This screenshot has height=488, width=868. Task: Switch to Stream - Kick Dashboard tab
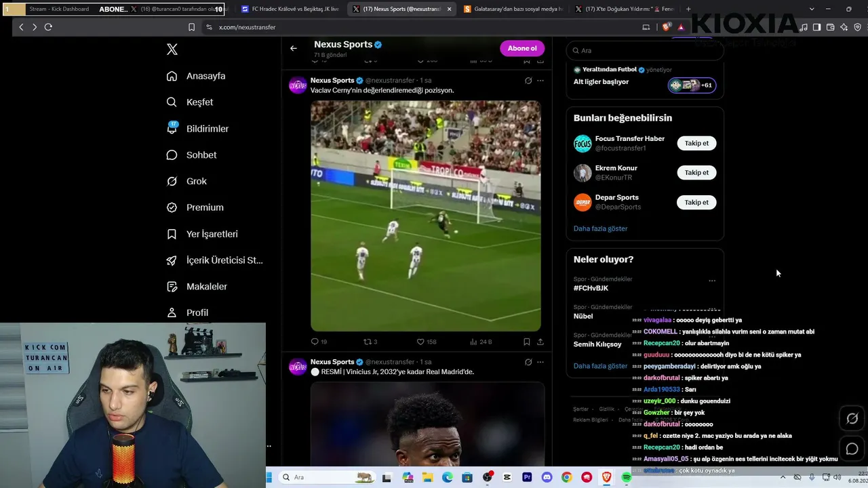[59, 9]
